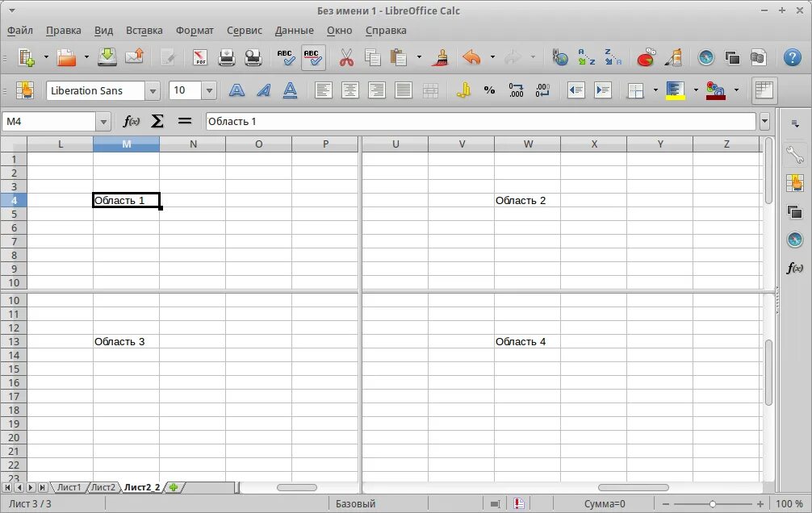Jump to the first sheet tab
This screenshot has height=513, width=812.
(x=8, y=487)
